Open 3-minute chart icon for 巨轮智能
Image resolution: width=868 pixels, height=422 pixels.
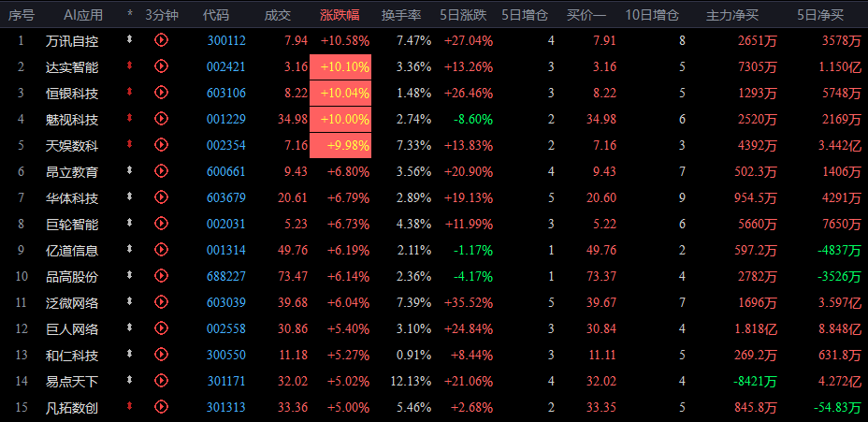click(x=161, y=224)
